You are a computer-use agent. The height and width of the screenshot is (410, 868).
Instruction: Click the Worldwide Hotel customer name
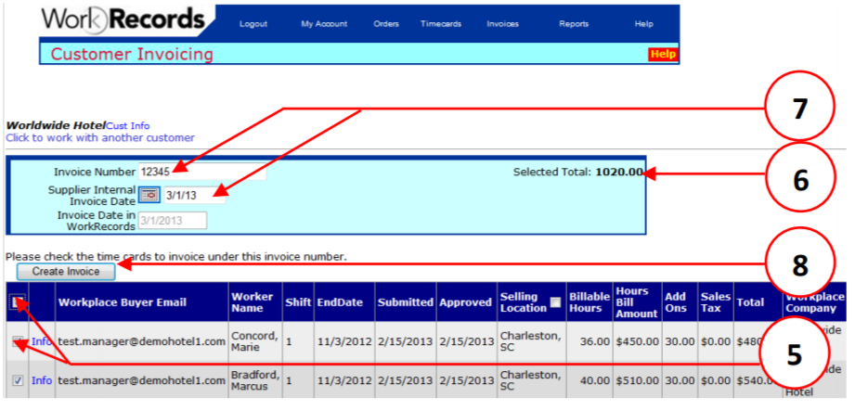(x=56, y=125)
